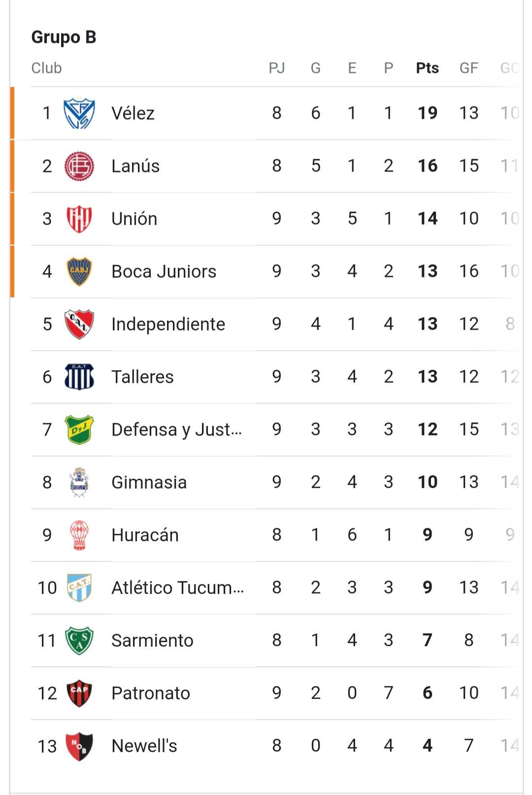Select the GF column header

pyautogui.click(x=469, y=68)
